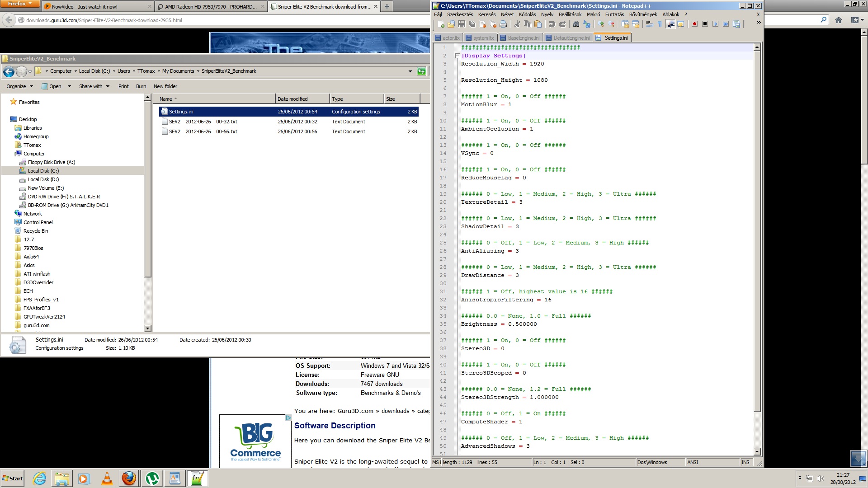Screen dimensions: 868x488
Task: Click the Print icon in Notepad++ toolbar
Action: pos(503,24)
